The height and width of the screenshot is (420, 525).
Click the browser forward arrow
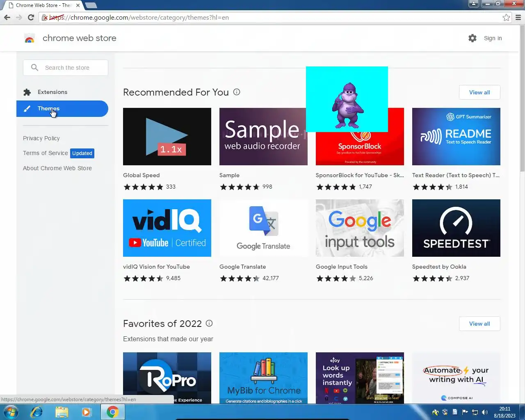point(19,17)
